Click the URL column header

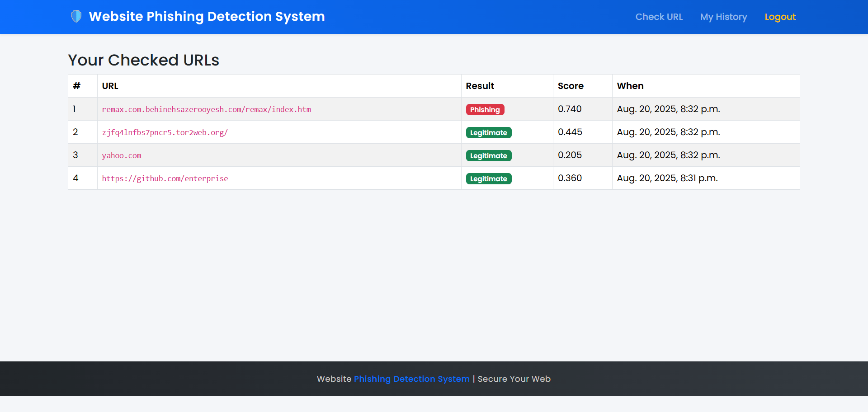coord(110,86)
